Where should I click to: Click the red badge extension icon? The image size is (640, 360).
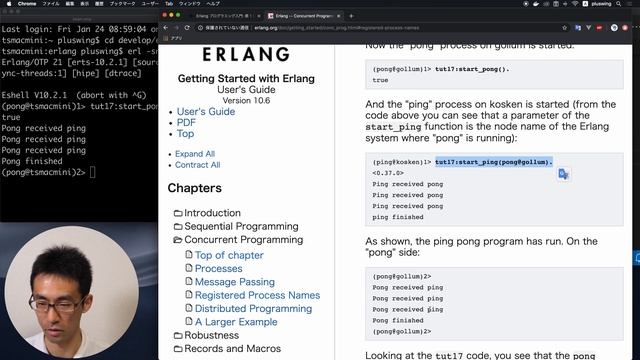599,28
